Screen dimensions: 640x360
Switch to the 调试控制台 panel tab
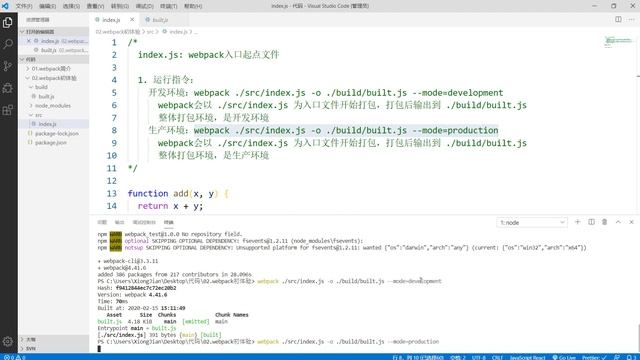(x=144, y=222)
